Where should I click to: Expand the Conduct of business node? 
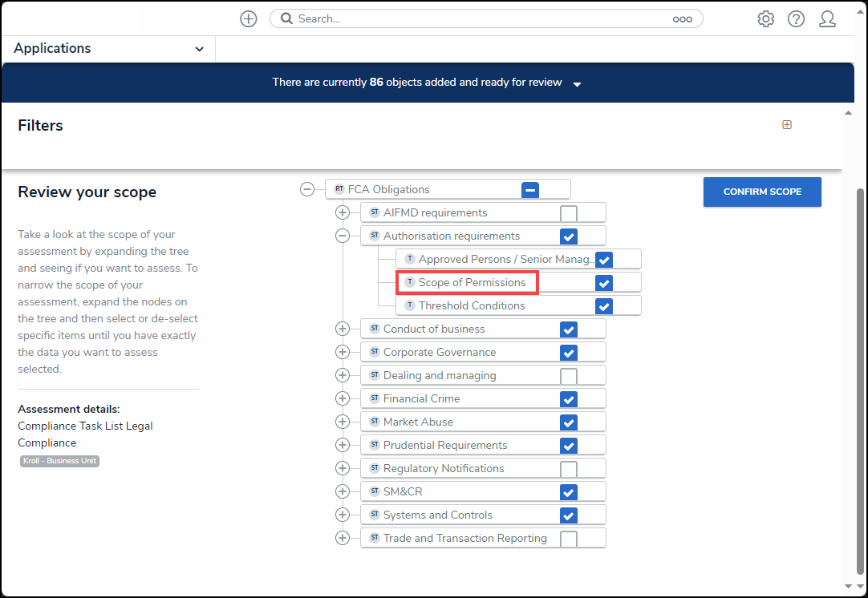[343, 329]
